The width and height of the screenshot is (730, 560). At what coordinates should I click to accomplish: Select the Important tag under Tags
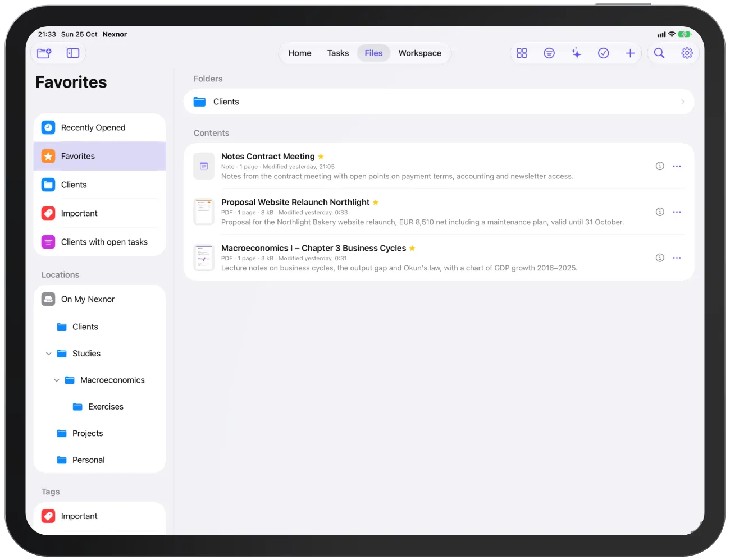[99, 516]
